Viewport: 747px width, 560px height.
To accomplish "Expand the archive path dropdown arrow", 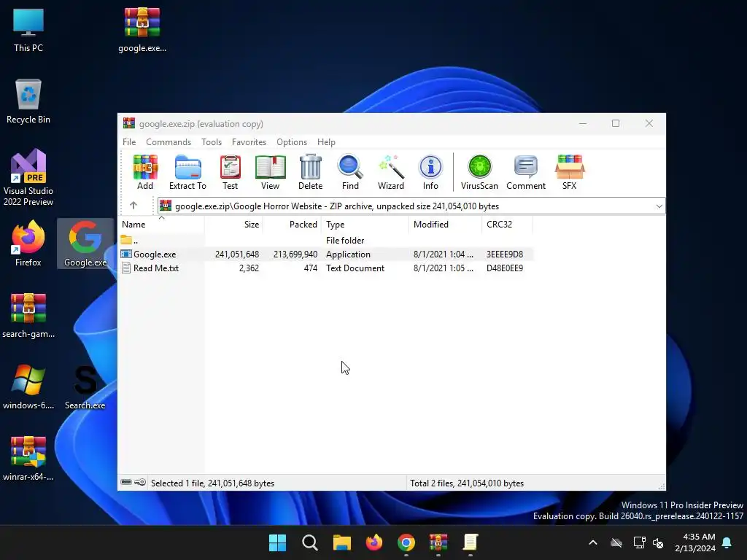I will click(659, 206).
